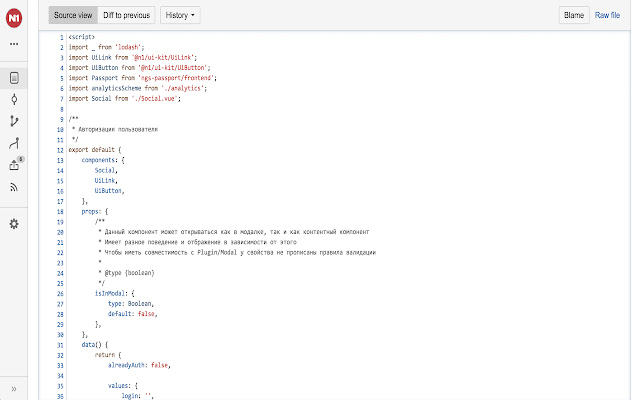
Task: Click the "alreadyAuth: false," code line
Action: click(139, 365)
